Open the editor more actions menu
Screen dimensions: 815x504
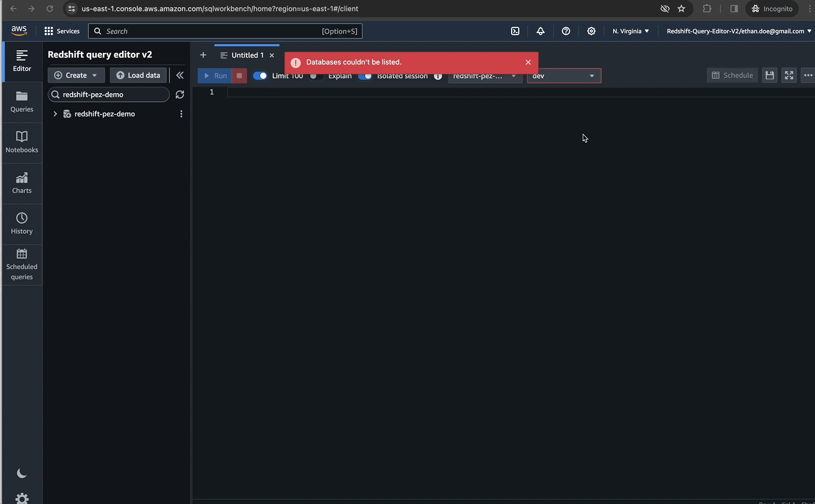pyautogui.click(x=808, y=75)
